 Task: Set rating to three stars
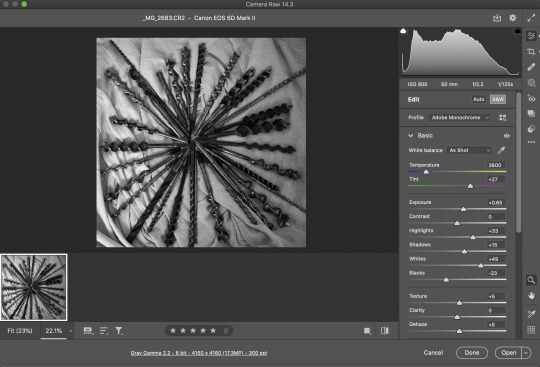coord(193,331)
